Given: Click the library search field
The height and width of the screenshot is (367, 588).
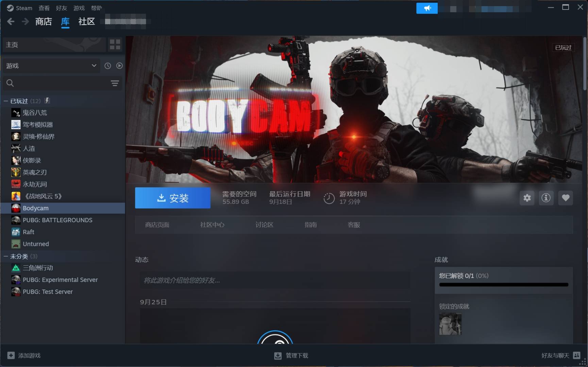Looking at the screenshot, I should [56, 83].
